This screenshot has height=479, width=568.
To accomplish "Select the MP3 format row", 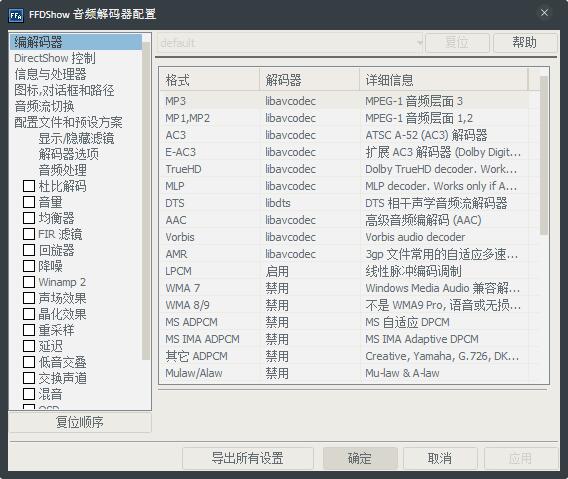I will (344, 101).
